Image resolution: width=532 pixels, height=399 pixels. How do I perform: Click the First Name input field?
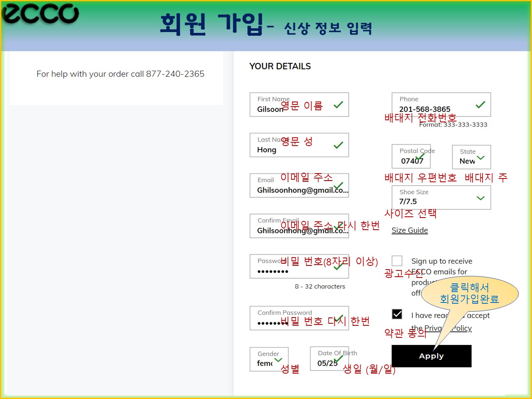[299, 104]
